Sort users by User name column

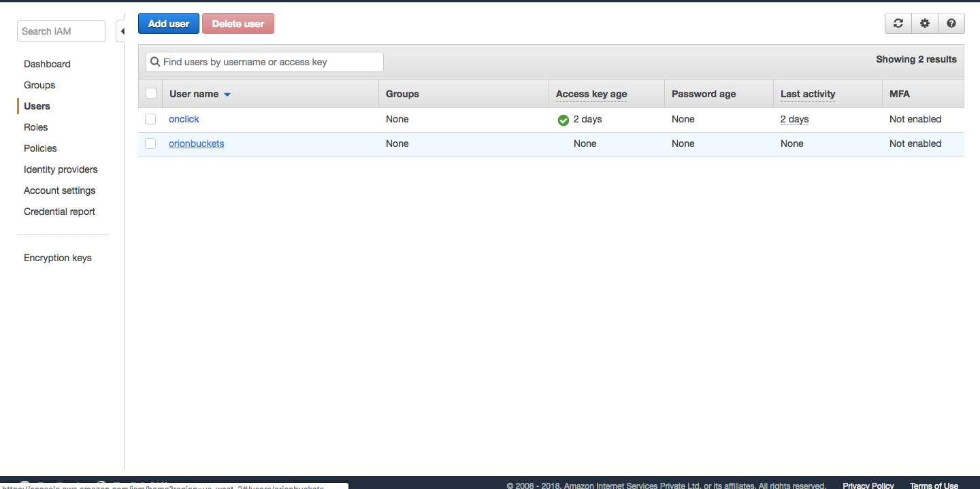pyautogui.click(x=194, y=93)
